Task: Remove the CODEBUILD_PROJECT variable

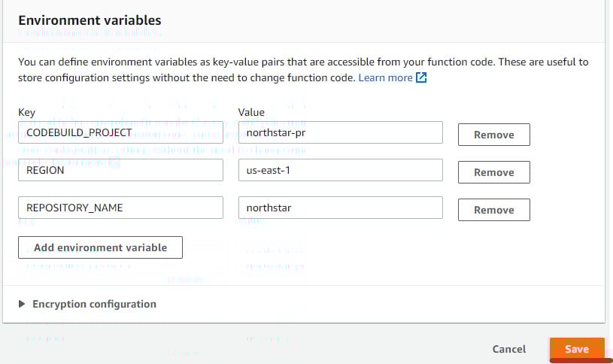Action: [493, 135]
